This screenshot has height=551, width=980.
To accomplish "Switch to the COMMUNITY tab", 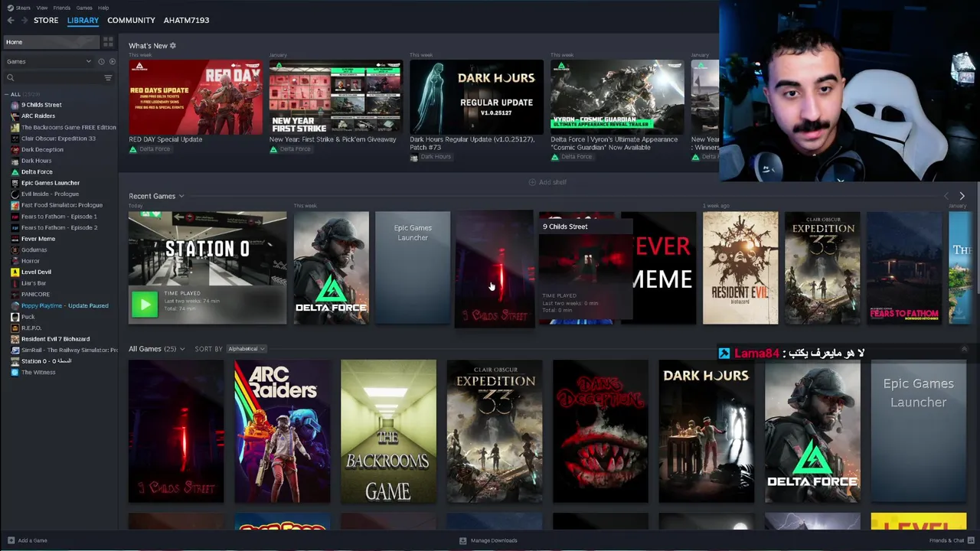I will pyautogui.click(x=131, y=21).
